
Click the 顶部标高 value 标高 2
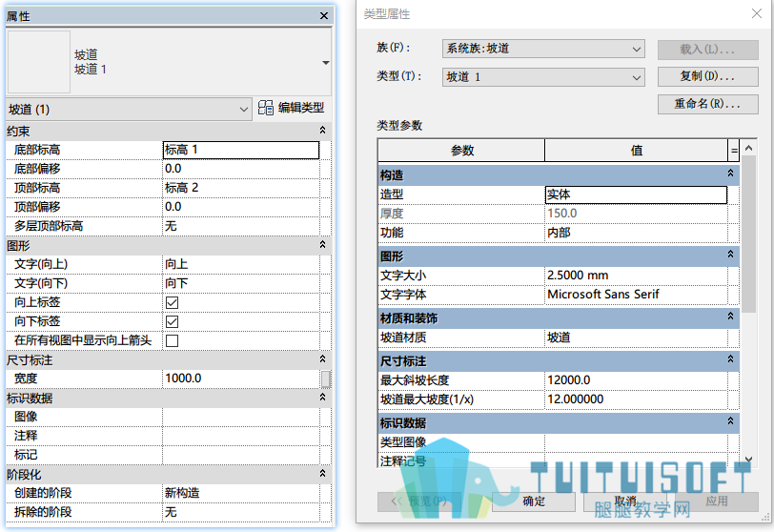241,188
